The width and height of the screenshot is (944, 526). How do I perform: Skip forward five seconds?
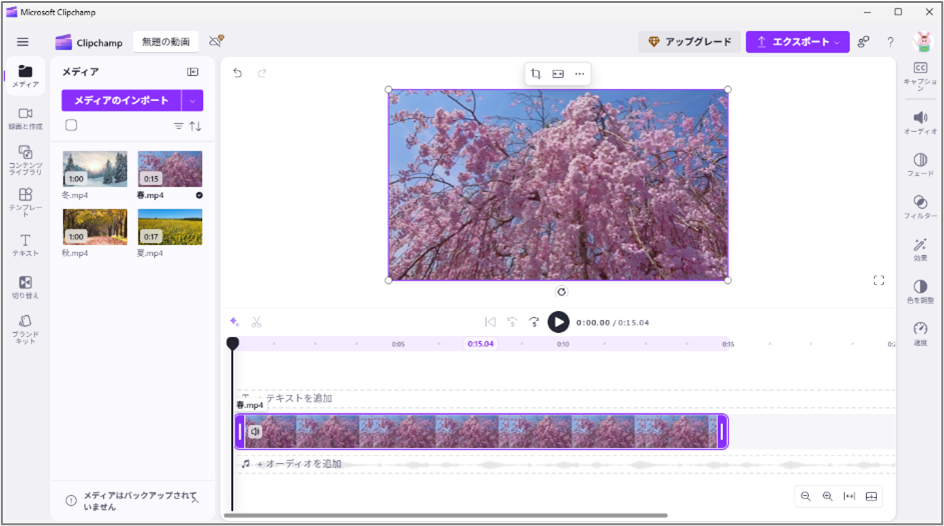tap(534, 322)
